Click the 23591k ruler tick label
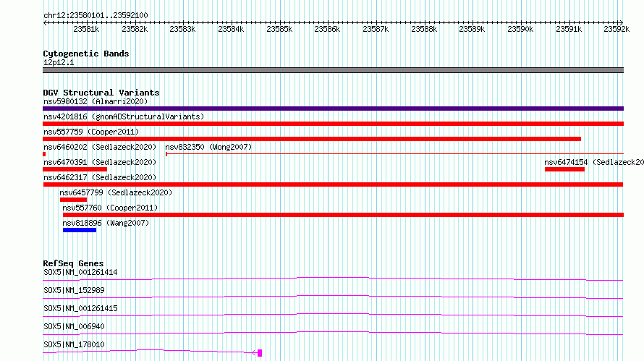Viewport: 644px width, 361px height. click(569, 29)
